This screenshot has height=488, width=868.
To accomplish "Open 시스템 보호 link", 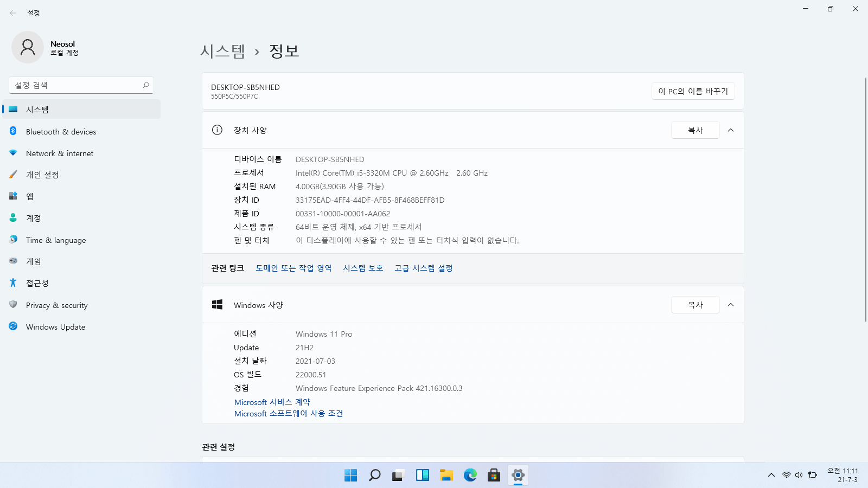I will click(363, 268).
